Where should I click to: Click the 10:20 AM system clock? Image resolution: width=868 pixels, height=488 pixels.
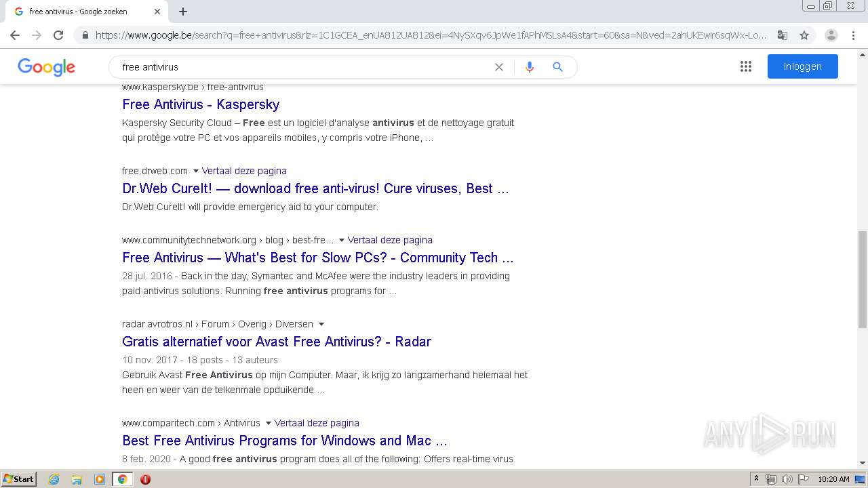pyautogui.click(x=833, y=479)
